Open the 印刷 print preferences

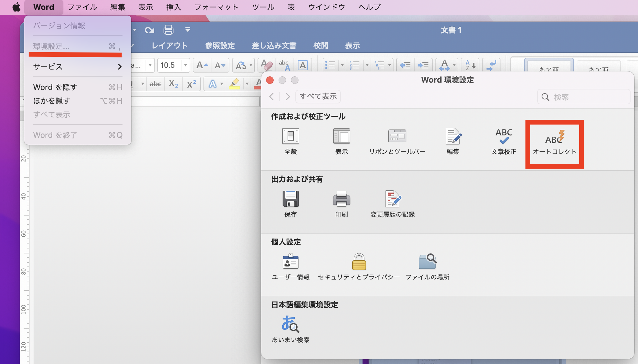[x=341, y=204]
